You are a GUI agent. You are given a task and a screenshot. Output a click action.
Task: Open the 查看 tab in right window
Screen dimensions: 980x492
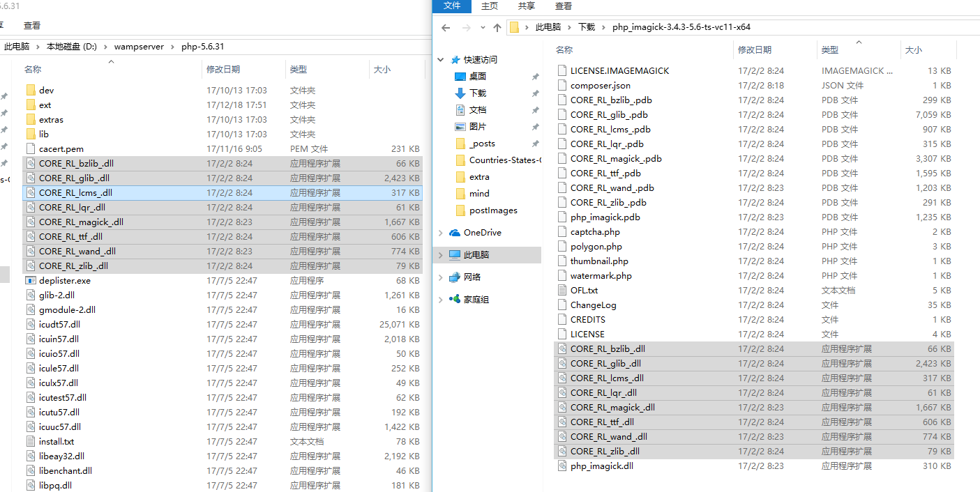[x=564, y=6]
